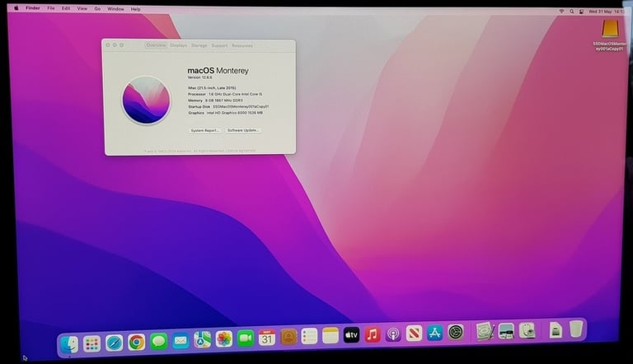Click the macOS Monterey circular logo image
Viewport: 633px width, 364px height.
[147, 100]
